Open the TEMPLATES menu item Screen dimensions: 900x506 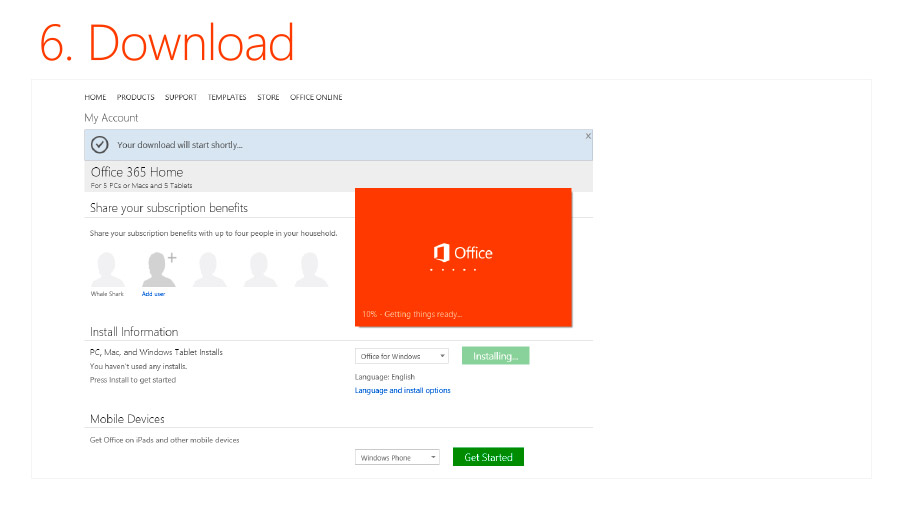(x=227, y=98)
